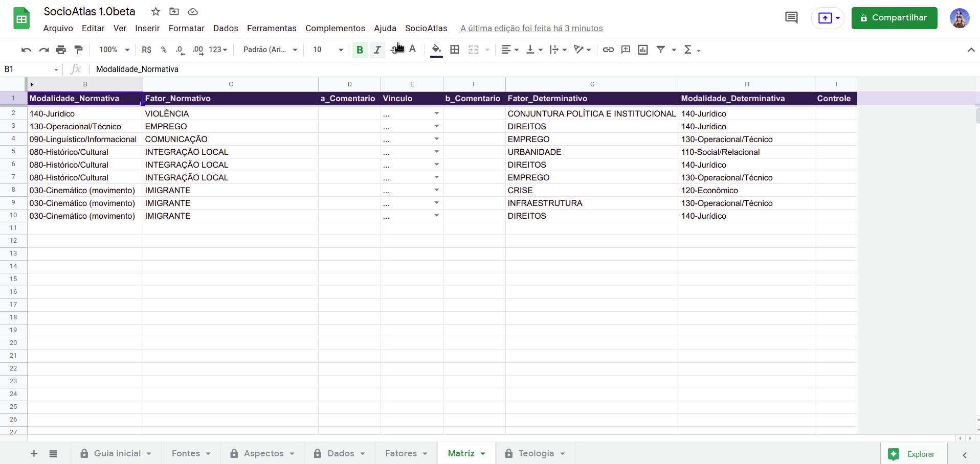The image size is (980, 464).
Task: Format as percent
Action: click(164, 50)
